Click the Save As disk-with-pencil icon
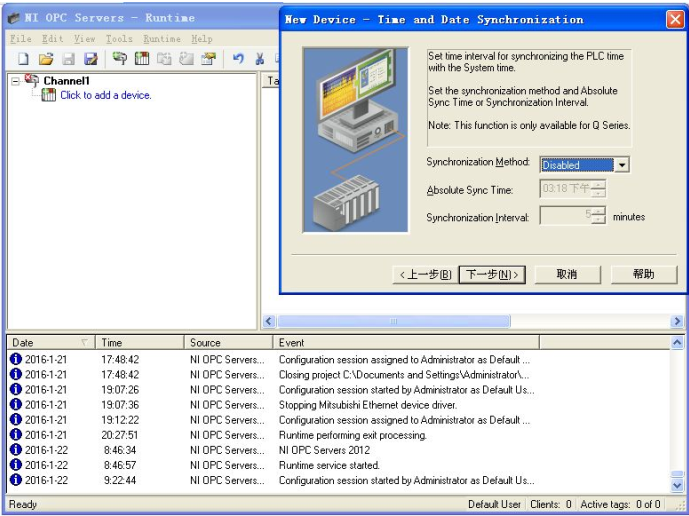This screenshot has height=516, width=689. [x=91, y=58]
